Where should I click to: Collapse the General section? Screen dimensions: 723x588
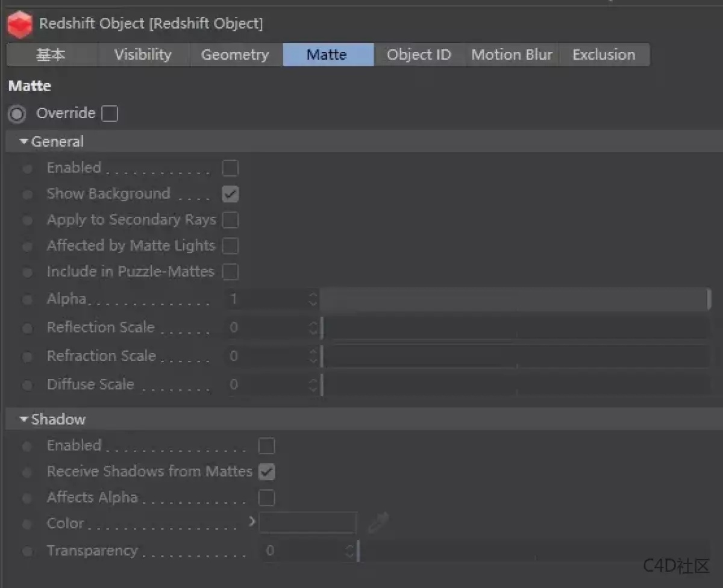point(24,142)
